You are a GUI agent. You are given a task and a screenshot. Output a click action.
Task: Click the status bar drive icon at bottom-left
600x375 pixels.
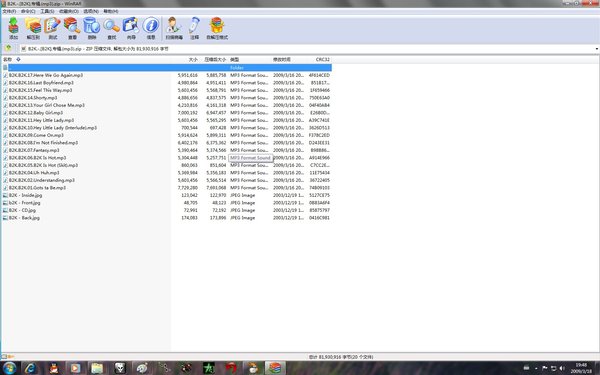5,357
